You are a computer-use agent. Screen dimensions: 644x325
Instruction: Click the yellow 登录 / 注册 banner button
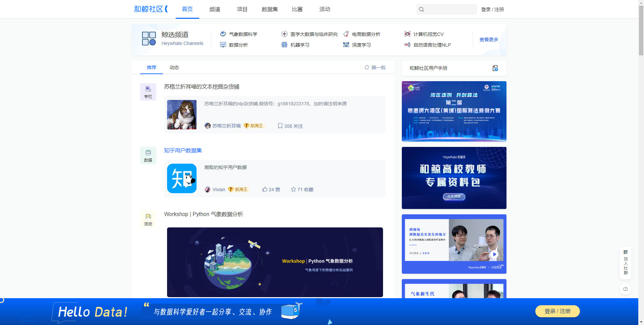tap(557, 311)
